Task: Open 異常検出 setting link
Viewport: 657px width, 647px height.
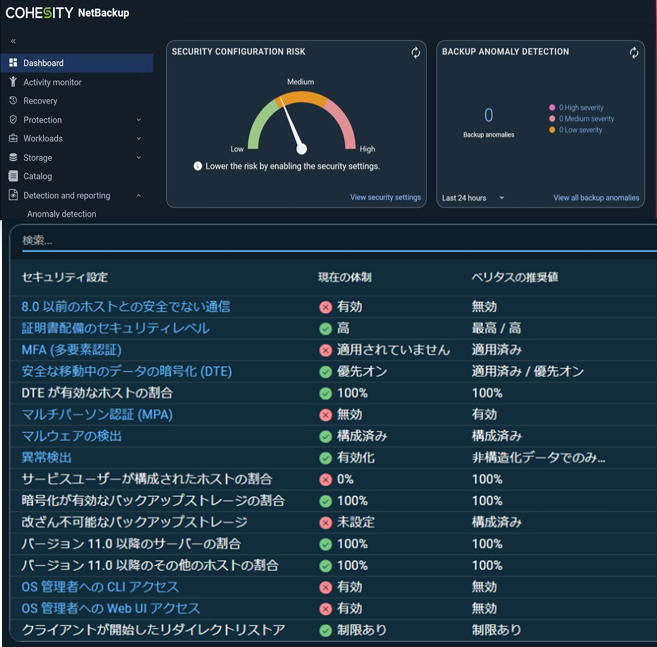Action: [47, 458]
